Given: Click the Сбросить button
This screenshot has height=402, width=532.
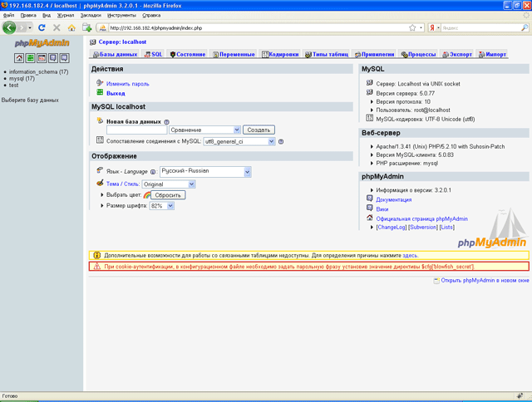Looking at the screenshot, I should click(168, 195).
